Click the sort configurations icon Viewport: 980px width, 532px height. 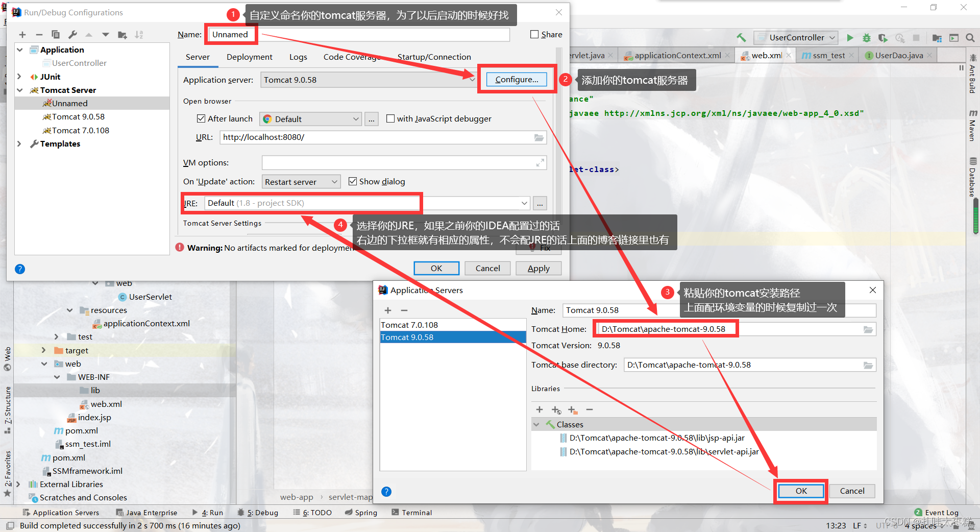(139, 35)
